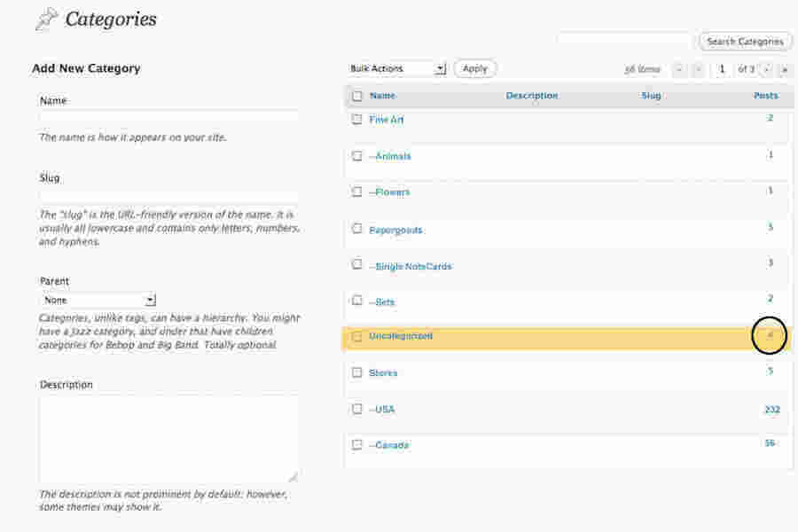Screen dimensions: 798x532
Task: Click the current page number field
Action: 722,69
